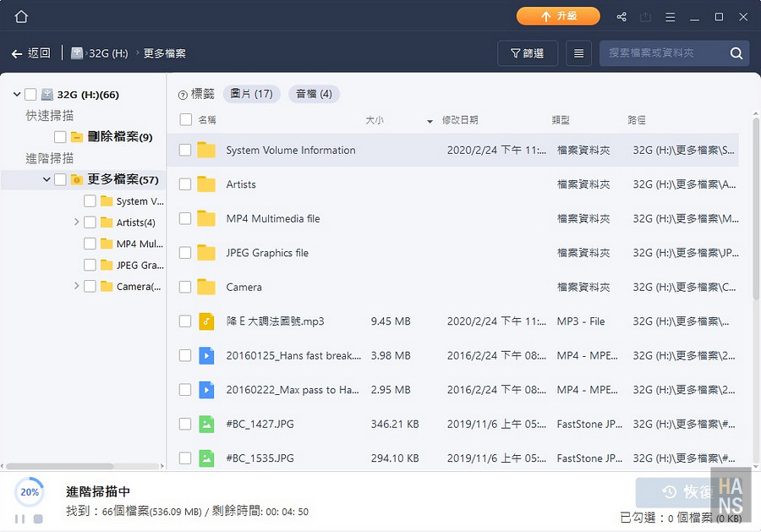Check the checkbox for 32G (H:) drive

[32, 94]
